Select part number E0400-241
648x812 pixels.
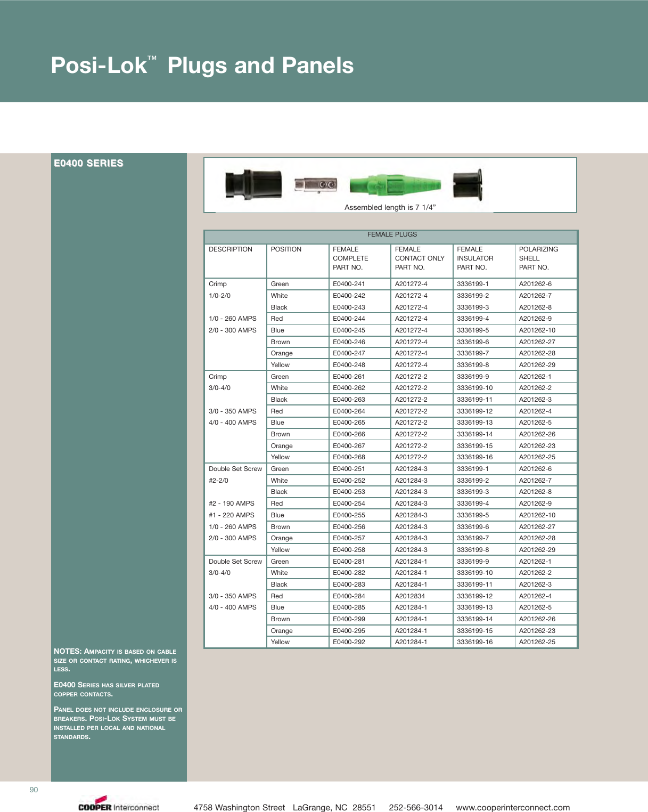(349, 284)
